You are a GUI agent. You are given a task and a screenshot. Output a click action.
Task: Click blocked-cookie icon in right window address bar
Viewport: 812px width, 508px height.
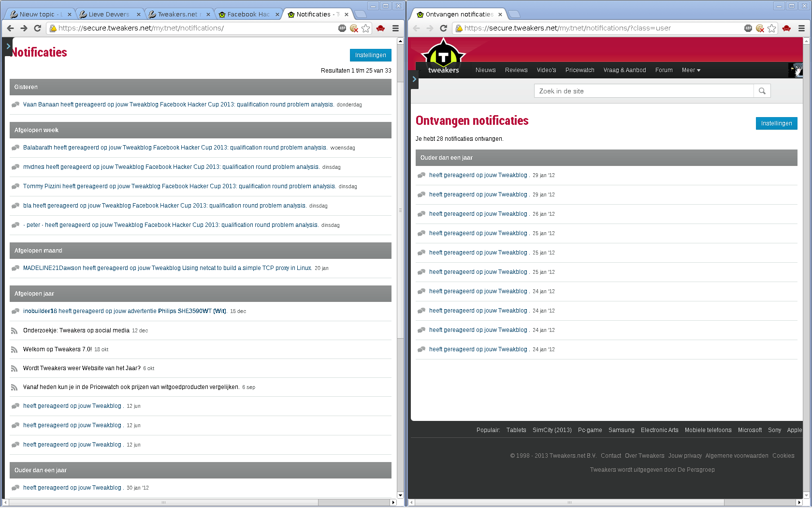point(760,28)
